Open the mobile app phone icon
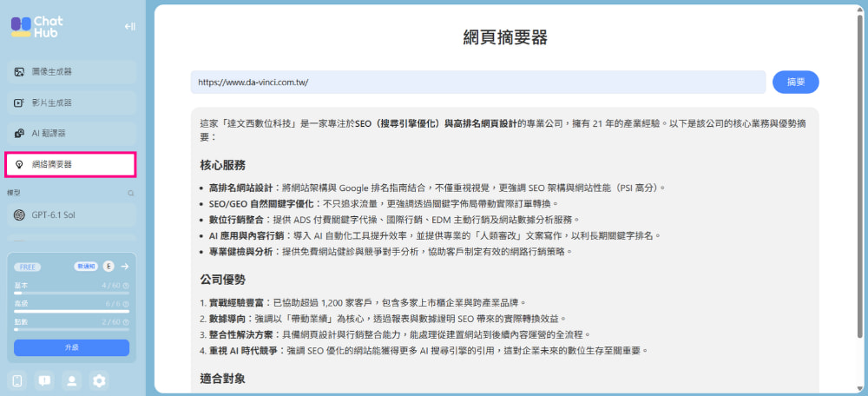 click(x=17, y=381)
